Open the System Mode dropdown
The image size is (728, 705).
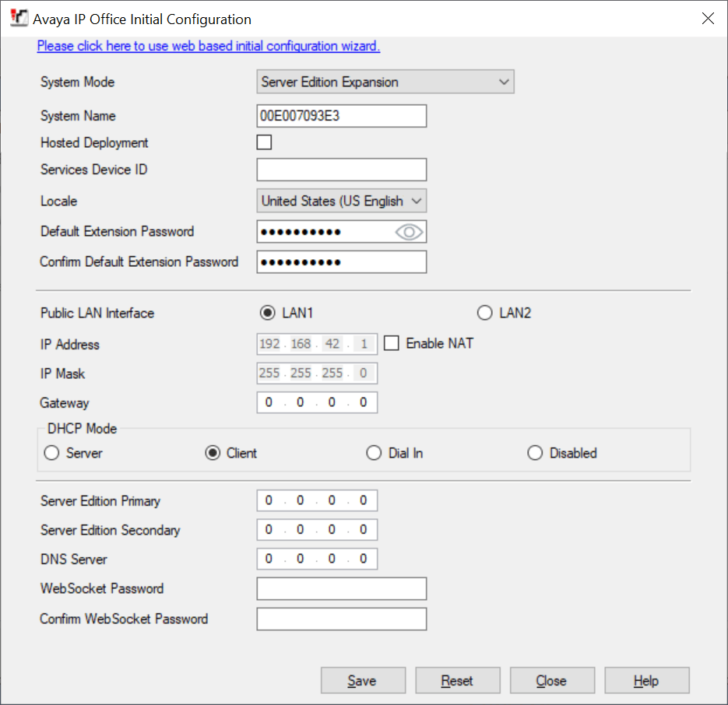click(385, 82)
